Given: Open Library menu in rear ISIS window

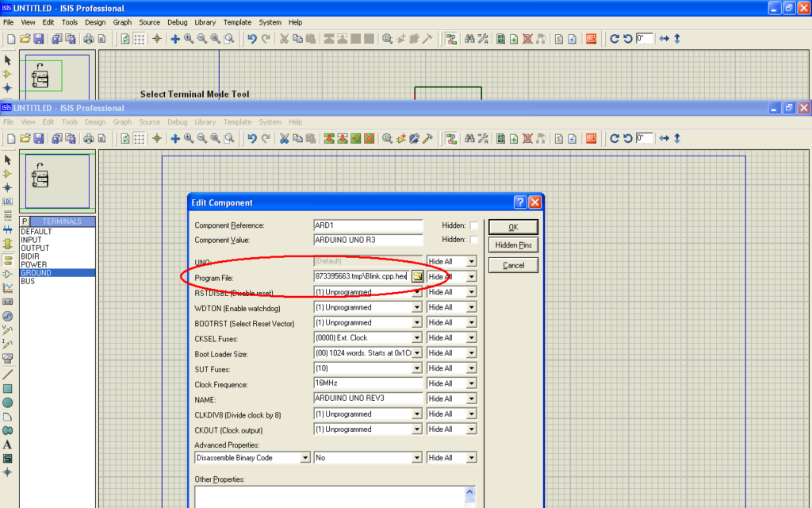Looking at the screenshot, I should point(205,22).
